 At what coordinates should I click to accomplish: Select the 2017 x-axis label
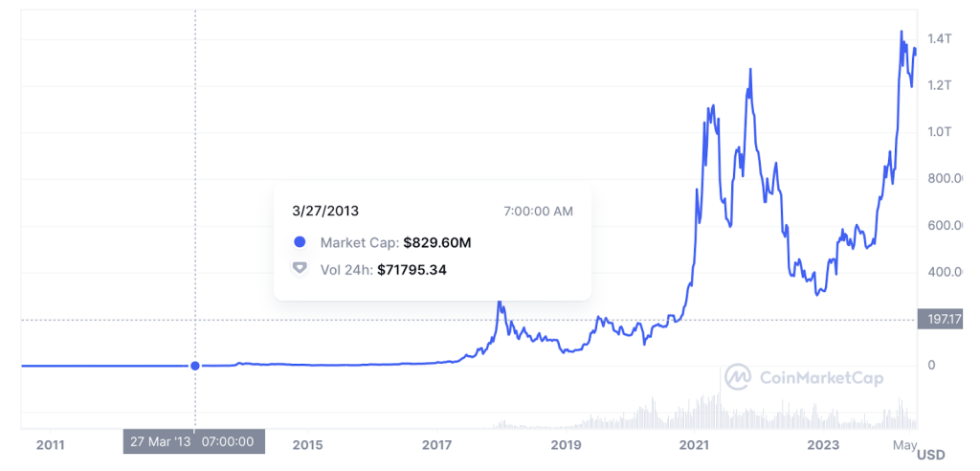(436, 445)
